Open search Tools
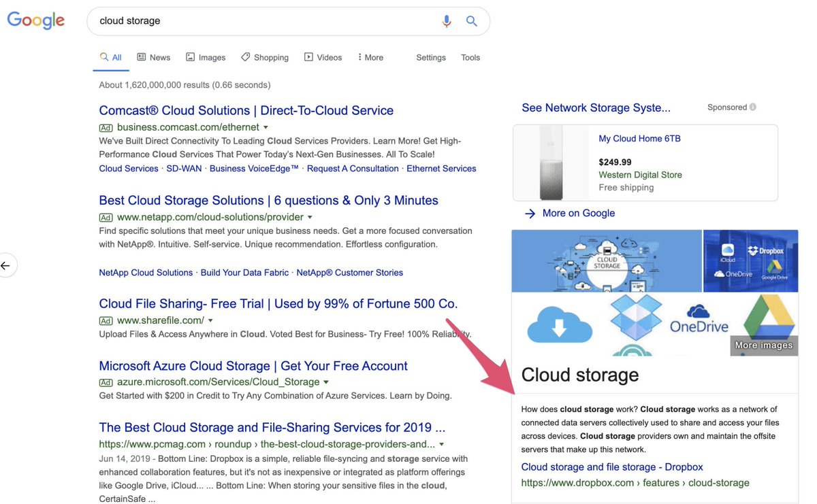Screen dimensions: 817x504 (470, 58)
